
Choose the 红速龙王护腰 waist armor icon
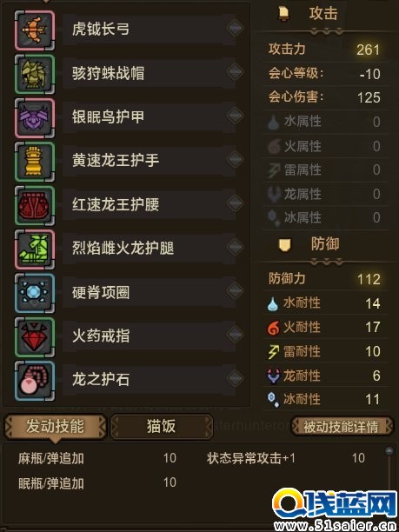[35, 206]
